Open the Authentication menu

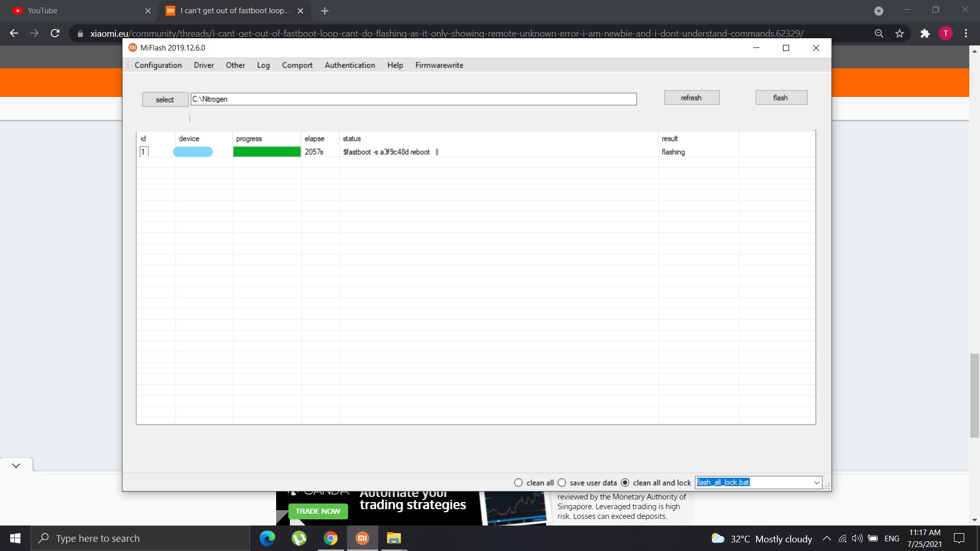[x=350, y=65]
